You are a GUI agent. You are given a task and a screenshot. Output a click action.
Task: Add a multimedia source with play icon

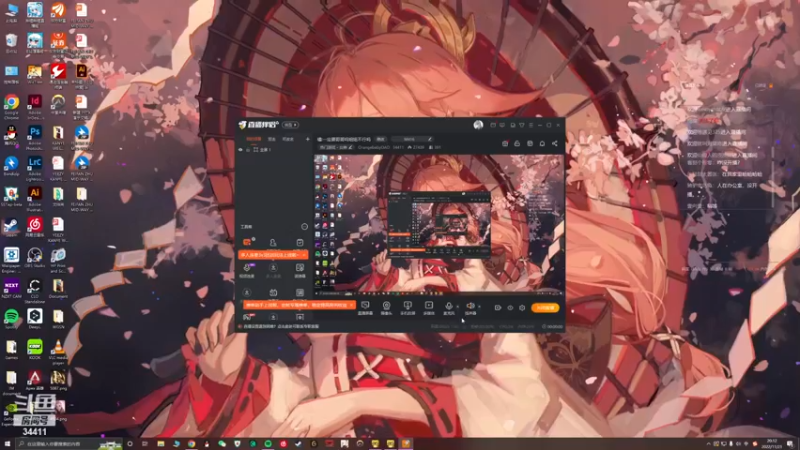point(429,308)
